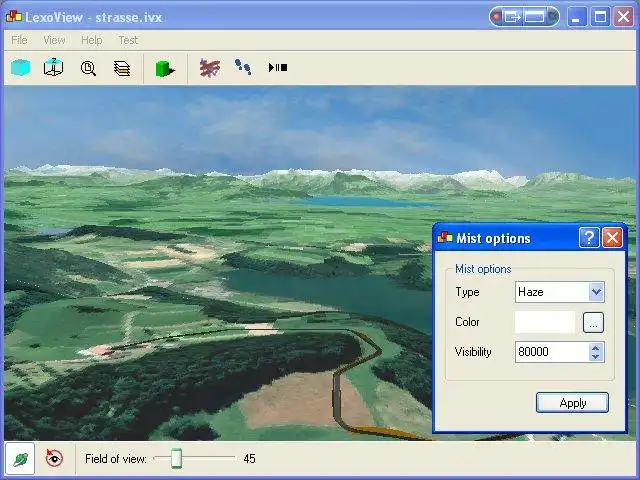Click the green globe icon in status bar
The width and height of the screenshot is (640, 480).
(x=20, y=459)
